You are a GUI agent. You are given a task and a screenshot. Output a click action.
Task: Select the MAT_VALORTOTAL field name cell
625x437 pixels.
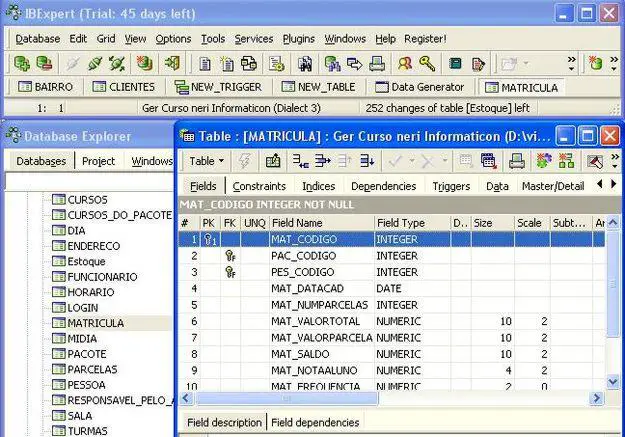click(x=322, y=321)
